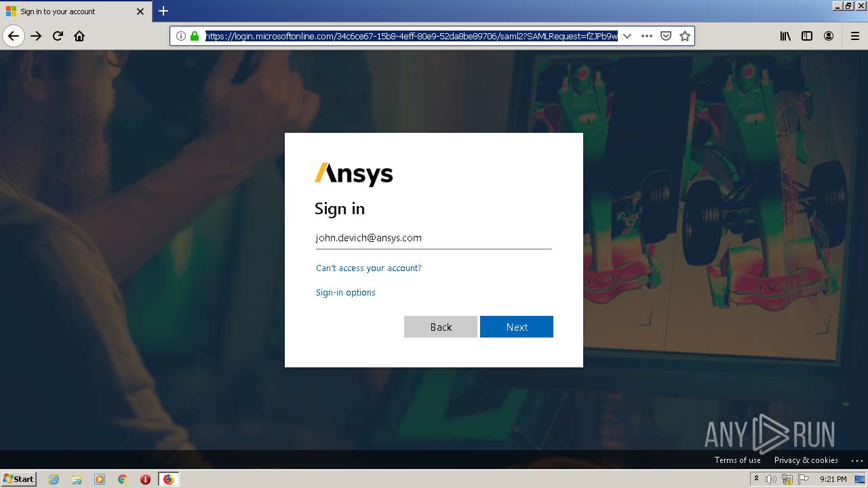868x488 pixels.
Task: Open the Firefox home page
Action: [79, 36]
